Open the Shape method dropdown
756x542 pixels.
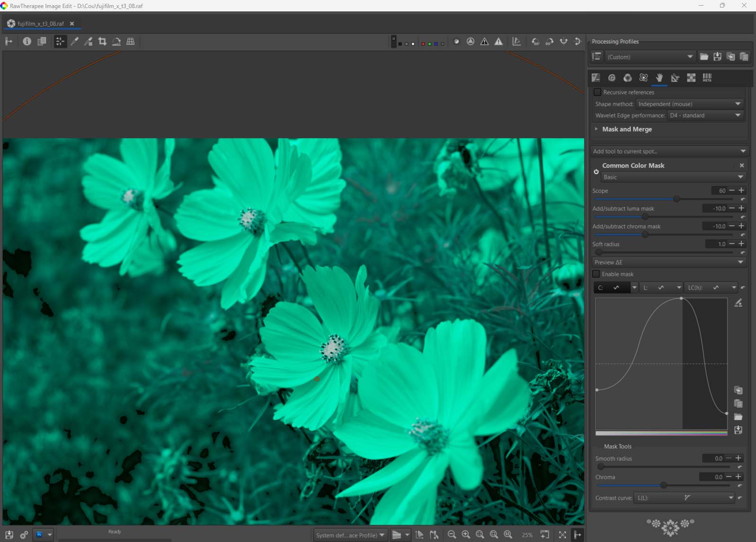pos(689,104)
